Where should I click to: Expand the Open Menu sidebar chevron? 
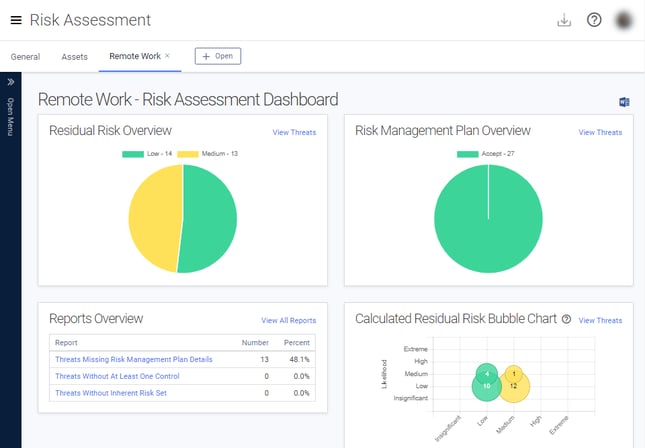pos(11,82)
